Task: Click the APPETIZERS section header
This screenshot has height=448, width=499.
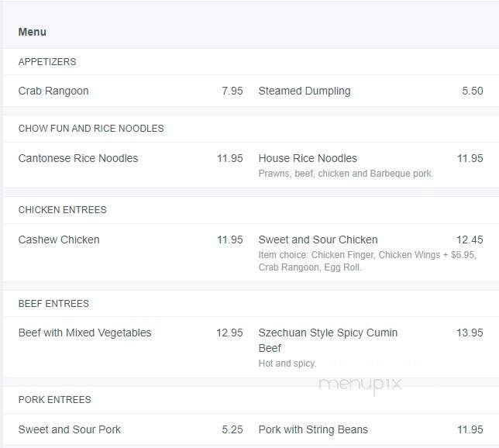Action: click(x=47, y=62)
